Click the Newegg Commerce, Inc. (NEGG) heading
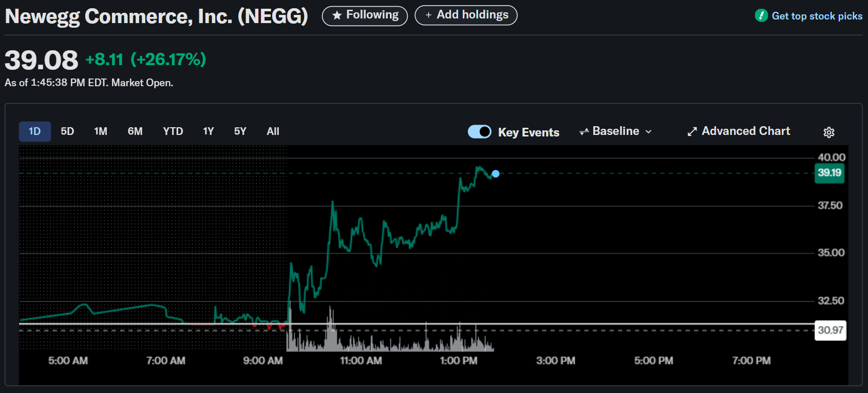The width and height of the screenshot is (868, 393). (x=157, y=16)
